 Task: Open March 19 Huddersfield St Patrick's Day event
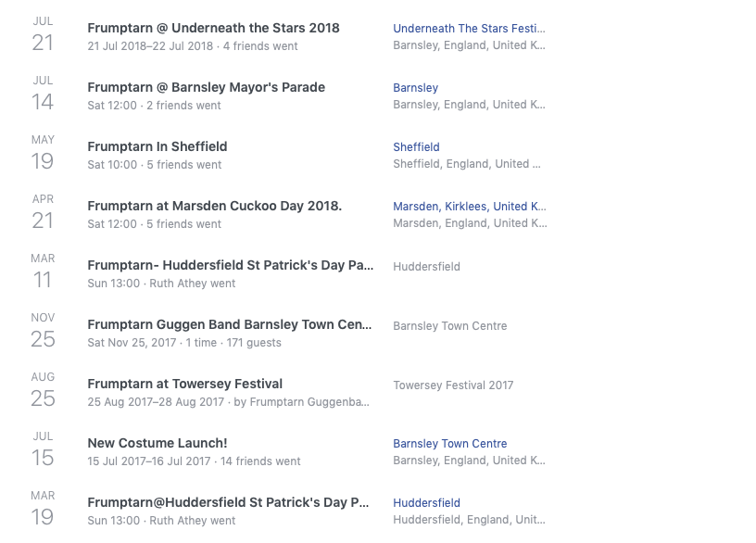pyautogui.click(x=228, y=502)
